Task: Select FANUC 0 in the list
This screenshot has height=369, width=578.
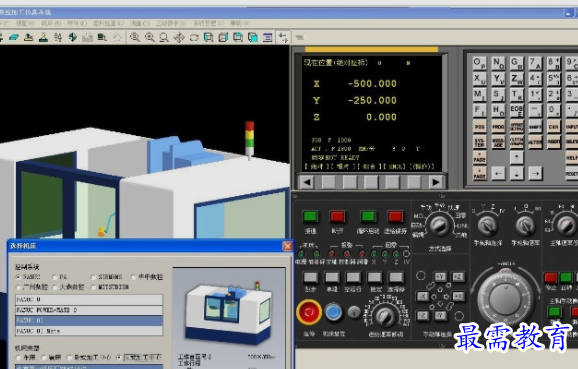Action: (89, 299)
